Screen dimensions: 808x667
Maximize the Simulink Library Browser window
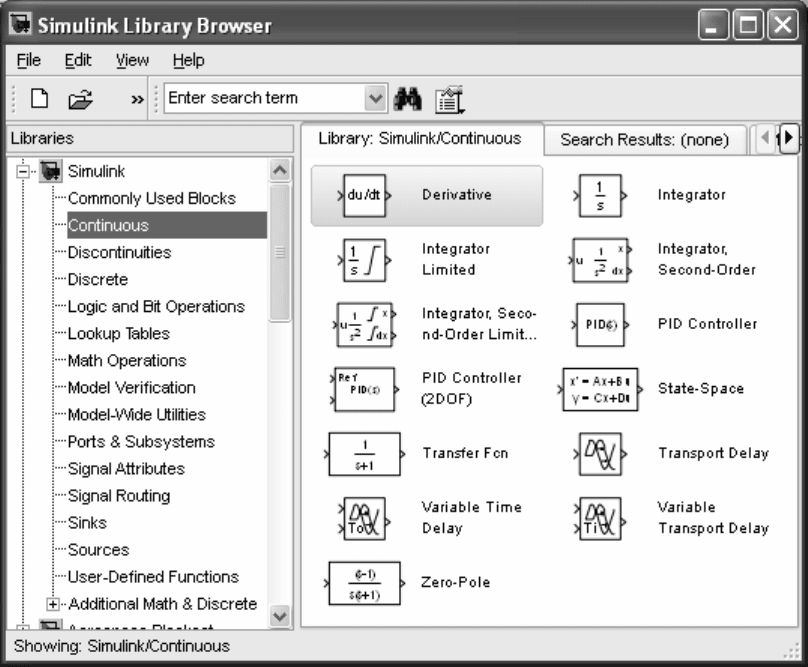click(x=748, y=24)
